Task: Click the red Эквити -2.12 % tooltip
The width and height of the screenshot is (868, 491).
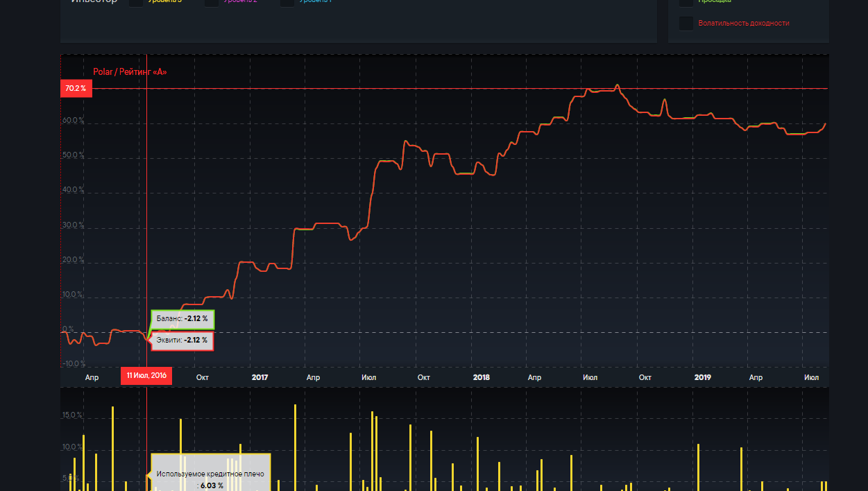Action: point(182,341)
